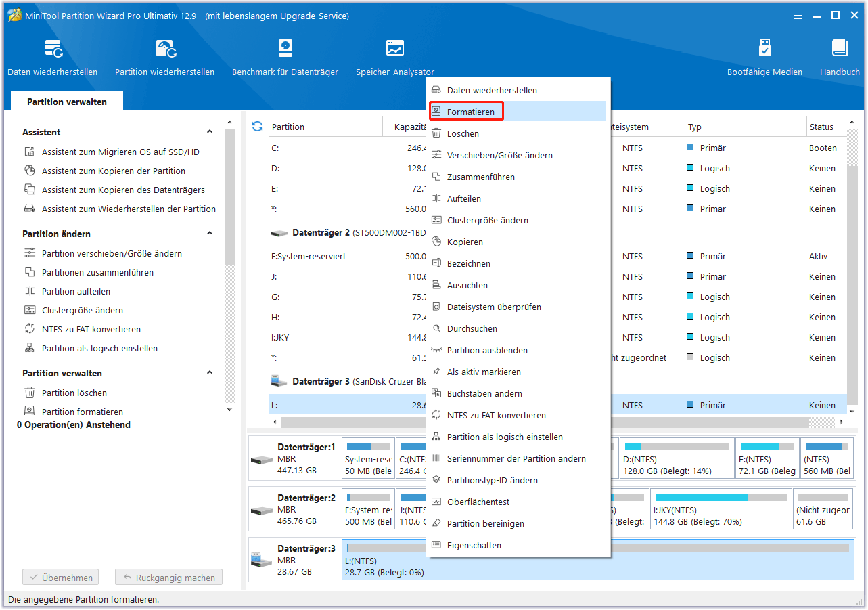This screenshot has width=868, height=610.
Task: Click the Datenträger:3 USB drive icon
Action: 261,560
